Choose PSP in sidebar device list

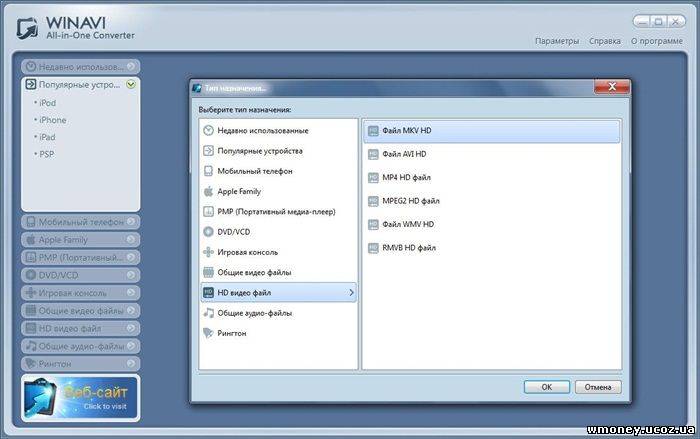46,155
